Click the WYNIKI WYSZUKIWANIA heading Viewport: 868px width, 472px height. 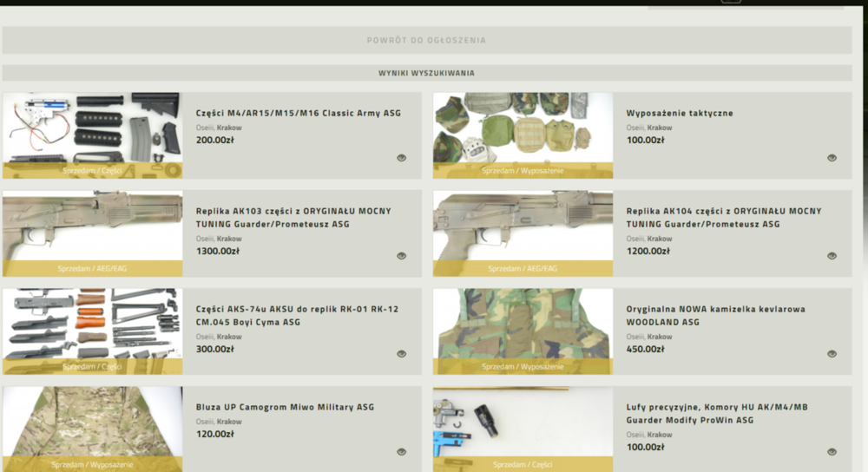tap(427, 73)
